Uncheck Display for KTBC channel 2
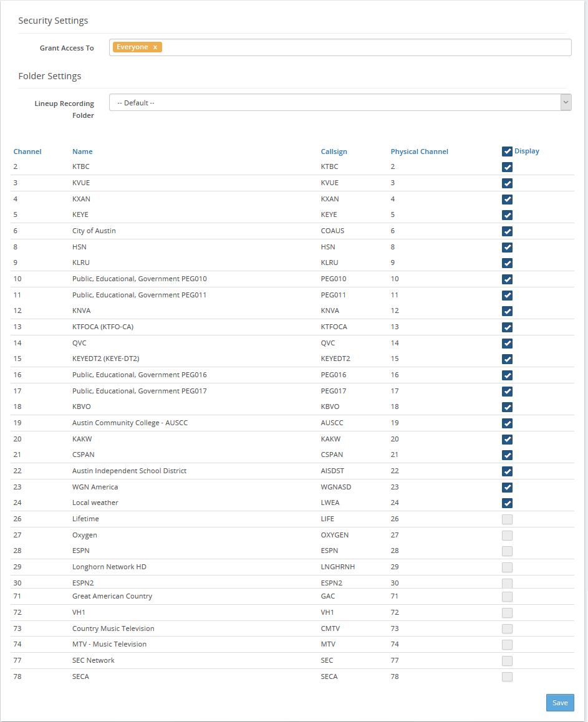This screenshot has height=722, width=588. click(507, 167)
